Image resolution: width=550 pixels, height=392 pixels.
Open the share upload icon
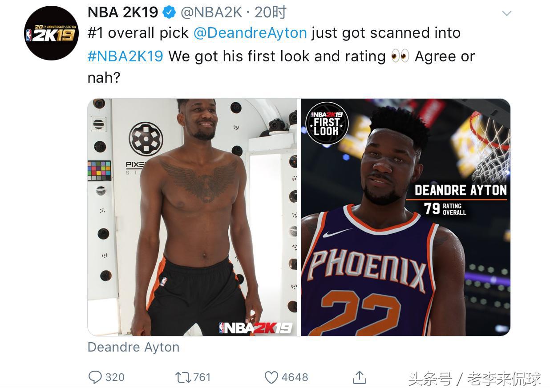(x=359, y=377)
